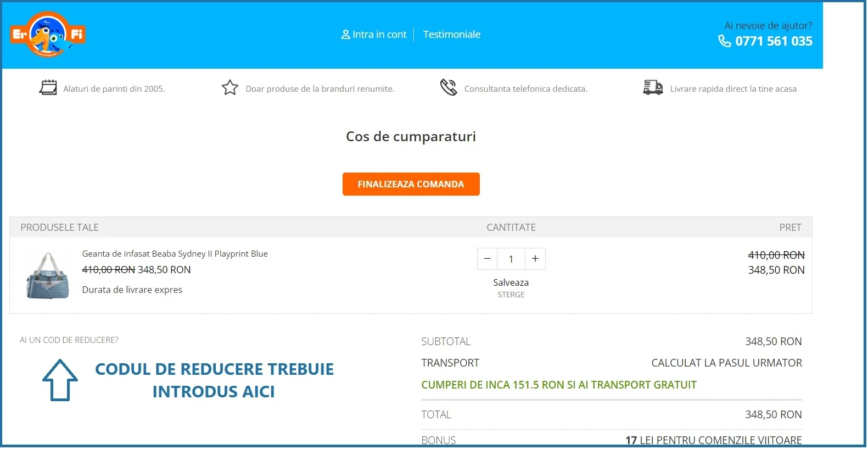Open Intra in cont login link

point(379,35)
